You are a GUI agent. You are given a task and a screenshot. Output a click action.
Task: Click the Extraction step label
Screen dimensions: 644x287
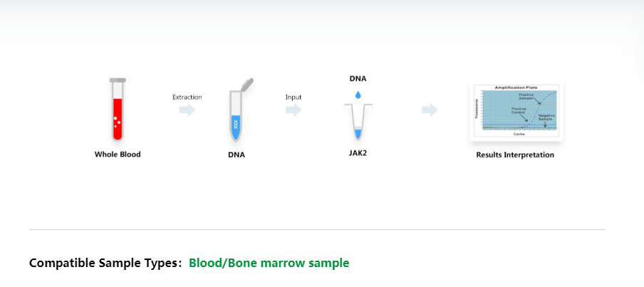(x=187, y=98)
